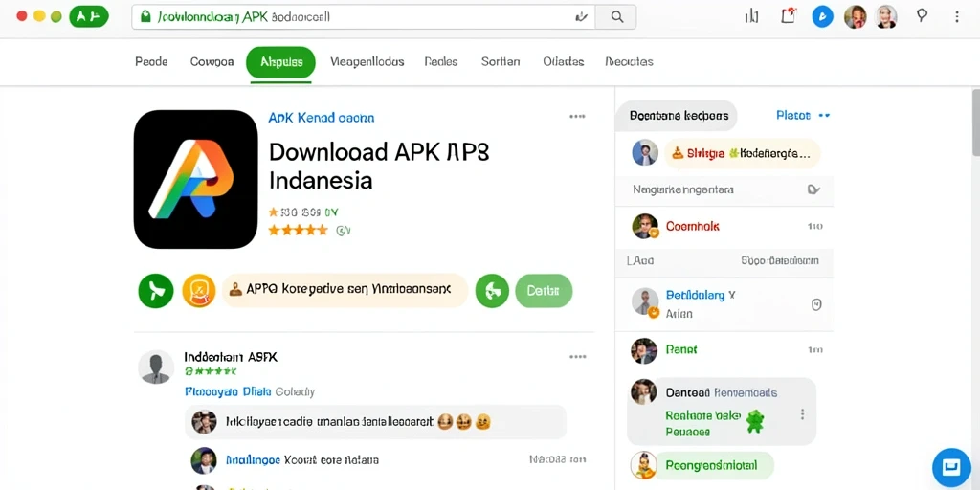Click the light green Detba button
The height and width of the screenshot is (490, 980).
point(544,291)
